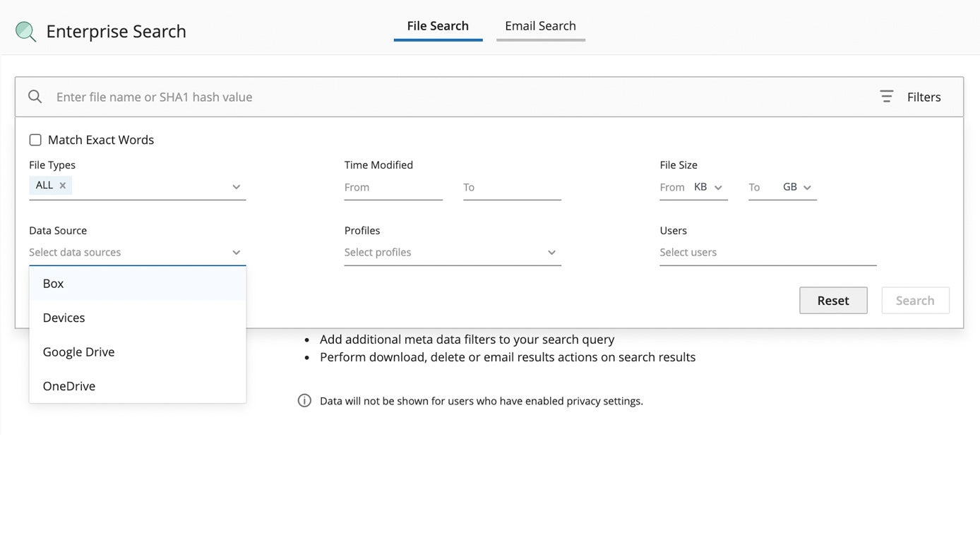Click the Search button

coord(915,301)
